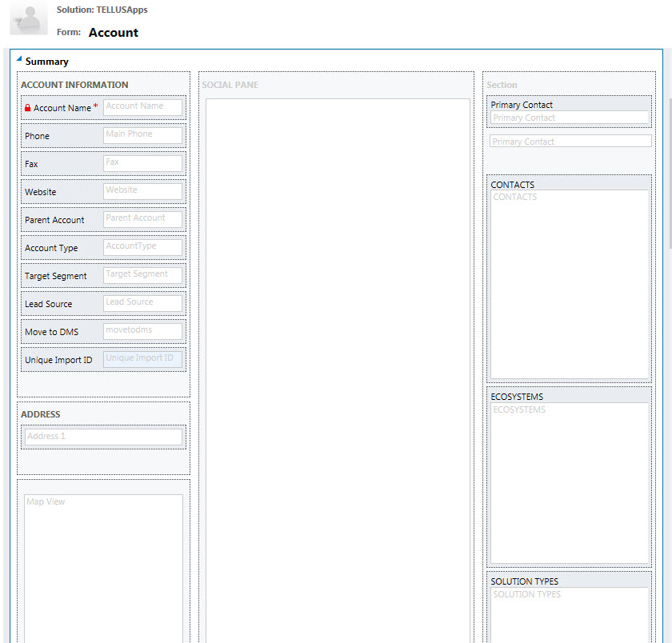Click the red lock icon beside Account Name
This screenshot has height=643, width=672.
(x=28, y=108)
